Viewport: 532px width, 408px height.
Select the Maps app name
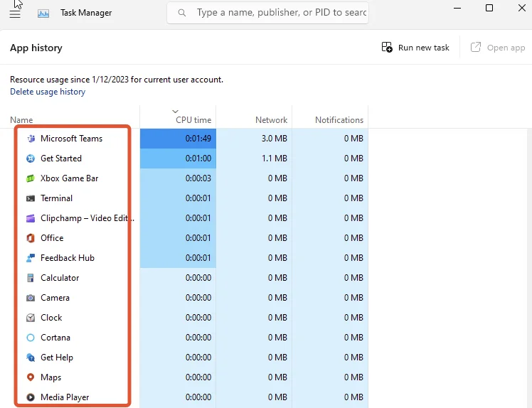(x=51, y=377)
